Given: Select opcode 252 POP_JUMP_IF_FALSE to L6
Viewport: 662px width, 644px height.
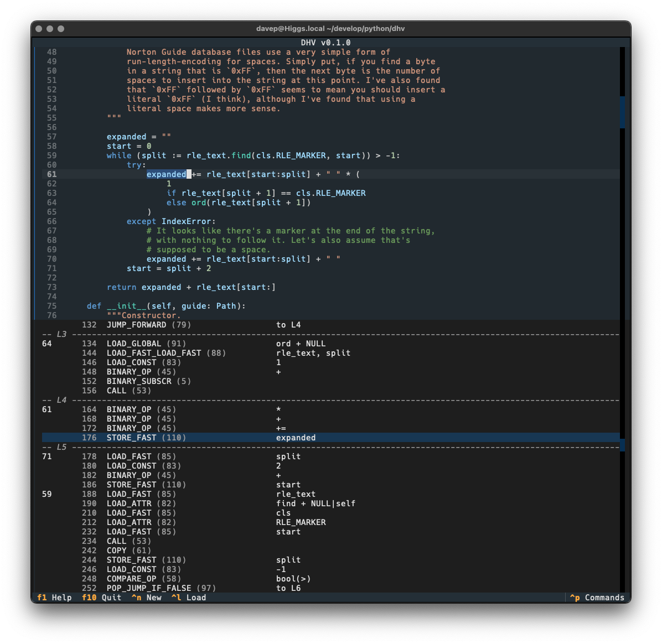Looking at the screenshot, I should point(331,588).
